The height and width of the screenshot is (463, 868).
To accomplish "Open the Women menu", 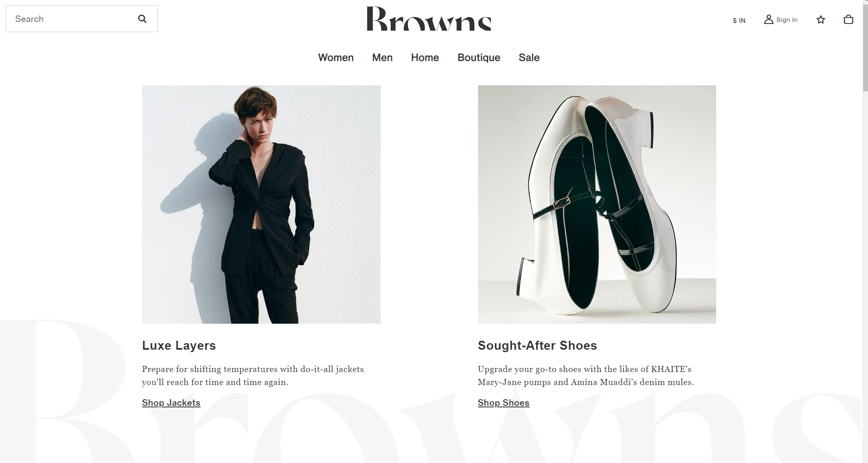I will click(336, 58).
